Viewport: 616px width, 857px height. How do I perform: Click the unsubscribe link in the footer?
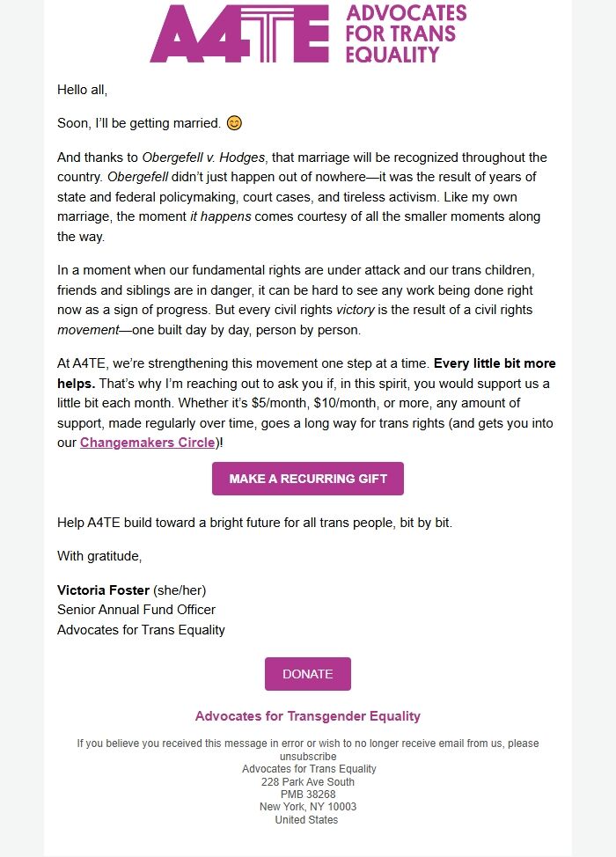click(x=308, y=754)
